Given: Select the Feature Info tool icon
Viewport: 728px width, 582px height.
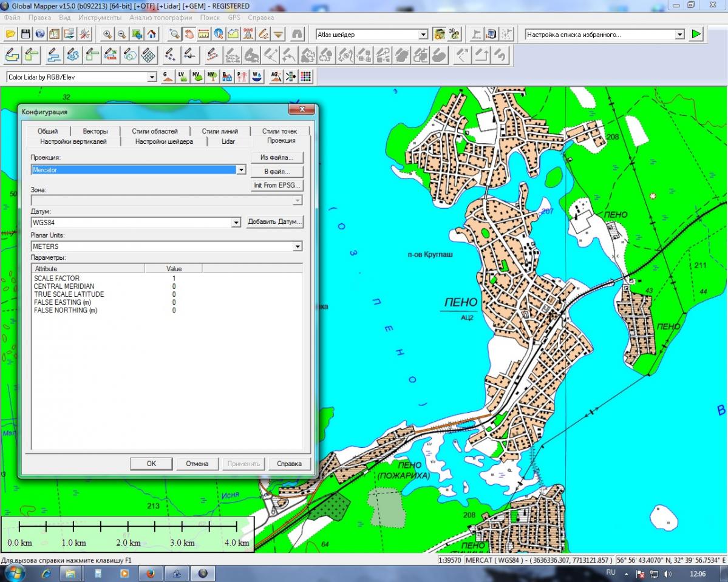Looking at the screenshot, I should pyautogui.click(x=219, y=34).
